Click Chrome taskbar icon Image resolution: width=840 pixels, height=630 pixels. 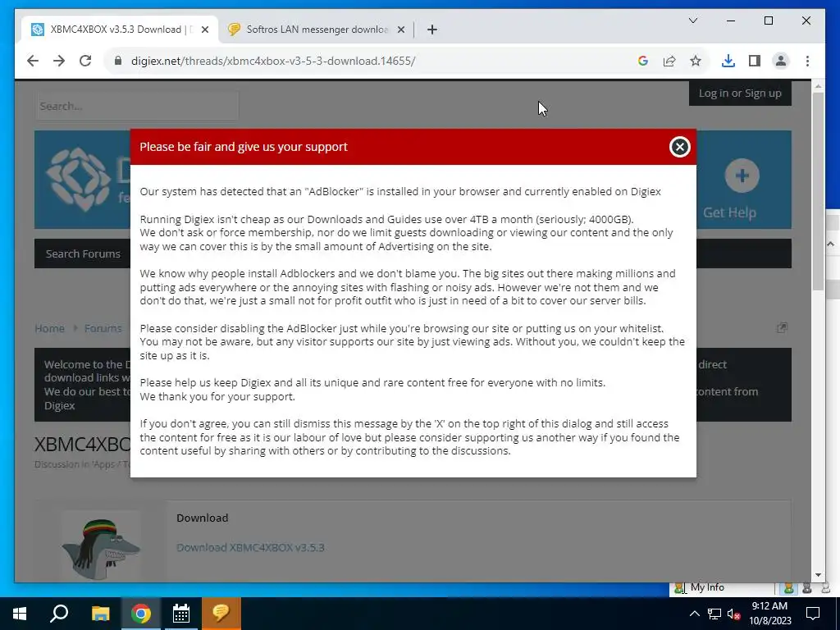click(x=141, y=614)
